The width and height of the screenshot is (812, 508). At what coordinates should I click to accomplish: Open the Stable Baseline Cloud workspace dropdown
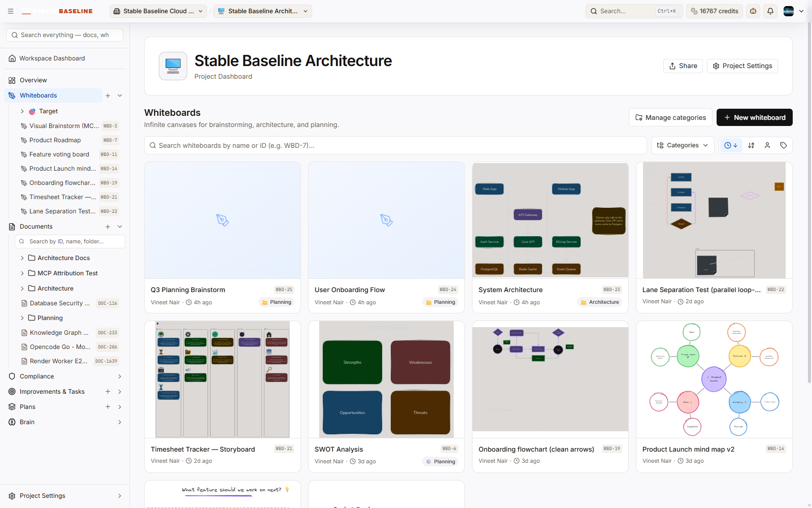coord(158,11)
